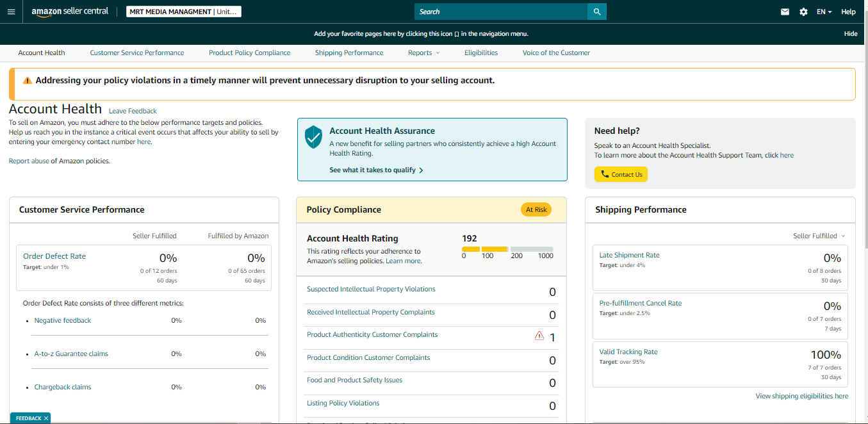
Task: Click the Leave Feedback link
Action: click(x=133, y=111)
